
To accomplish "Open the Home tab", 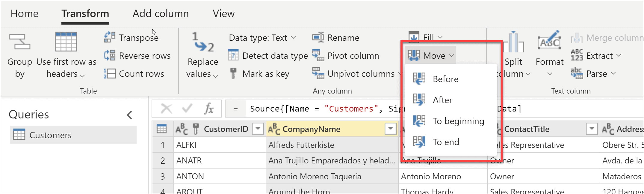I will pos(25,13).
